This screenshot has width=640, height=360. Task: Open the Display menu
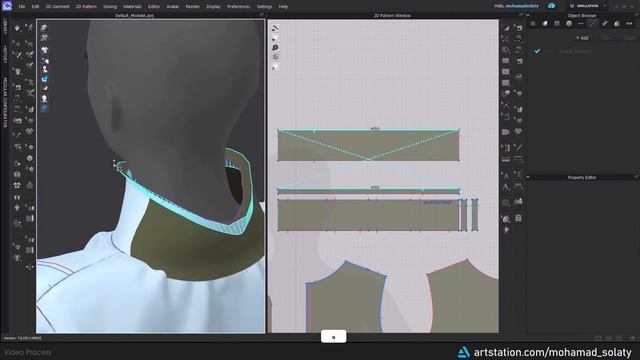pos(213,7)
